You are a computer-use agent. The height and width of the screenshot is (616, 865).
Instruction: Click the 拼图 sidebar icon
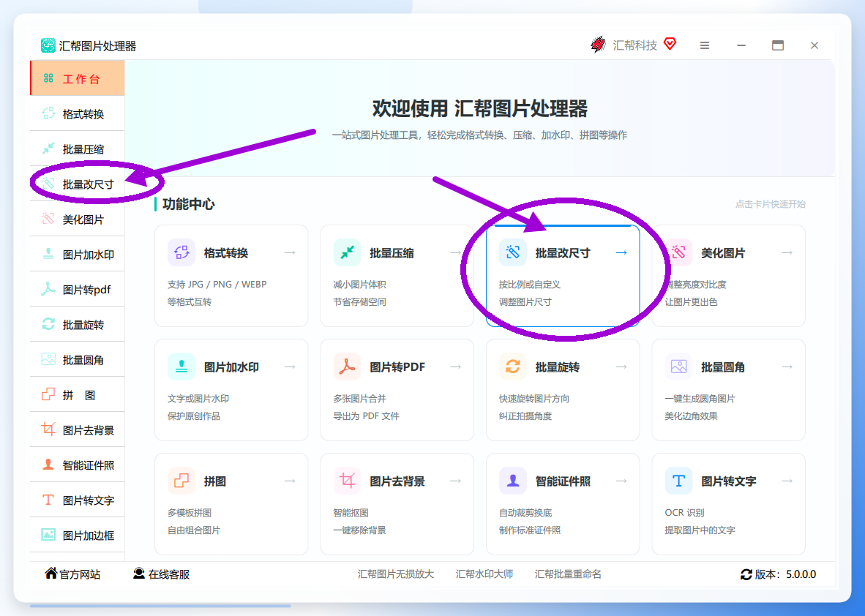tap(48, 394)
